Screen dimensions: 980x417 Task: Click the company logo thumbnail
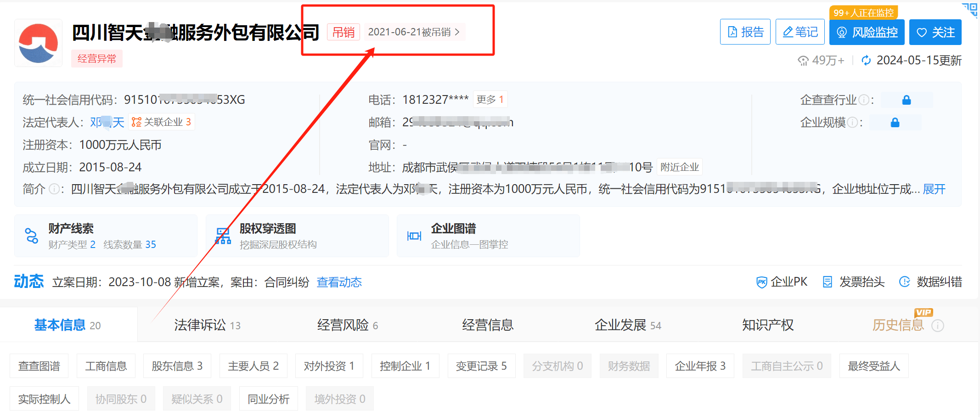coord(38,43)
